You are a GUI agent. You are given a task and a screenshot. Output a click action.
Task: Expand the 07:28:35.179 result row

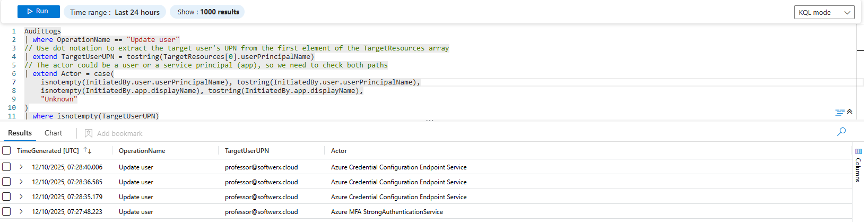[x=21, y=197]
